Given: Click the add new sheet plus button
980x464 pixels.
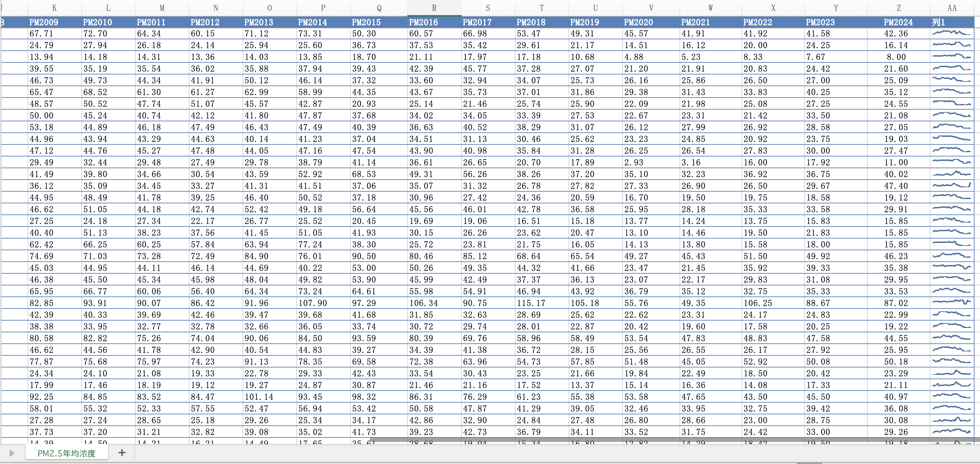Looking at the screenshot, I should point(122,453).
